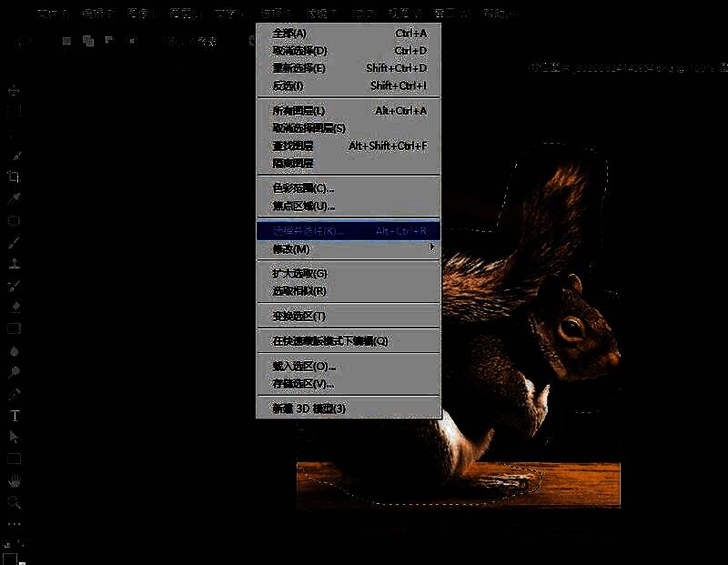
Task: Open the 图层 menu
Action: point(179,11)
